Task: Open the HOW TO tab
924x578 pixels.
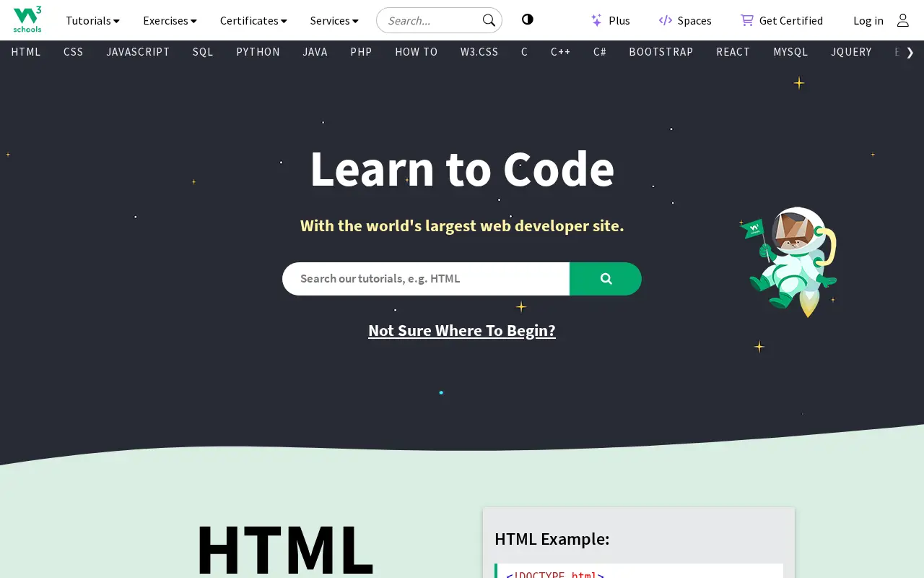Action: (x=417, y=52)
